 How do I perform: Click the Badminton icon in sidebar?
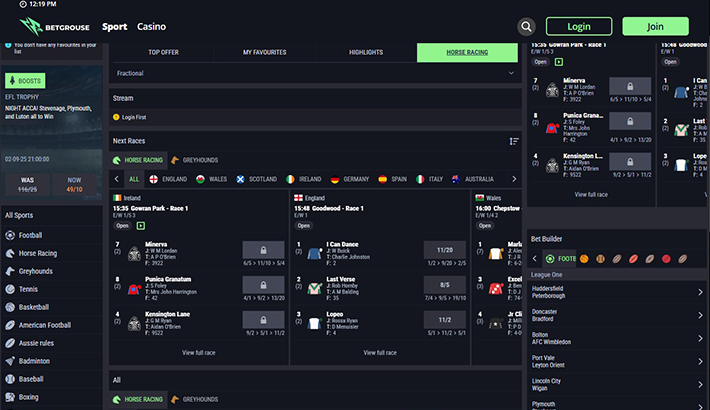[x=10, y=361]
